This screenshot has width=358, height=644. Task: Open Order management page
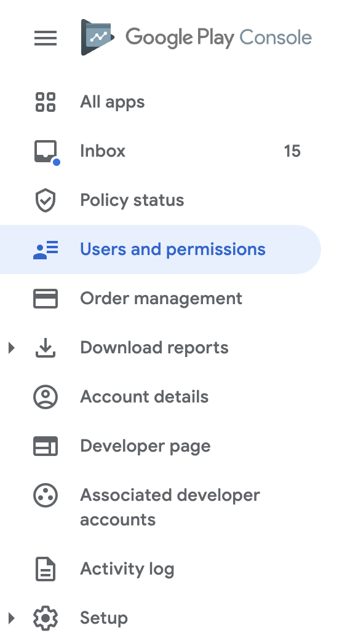click(161, 299)
